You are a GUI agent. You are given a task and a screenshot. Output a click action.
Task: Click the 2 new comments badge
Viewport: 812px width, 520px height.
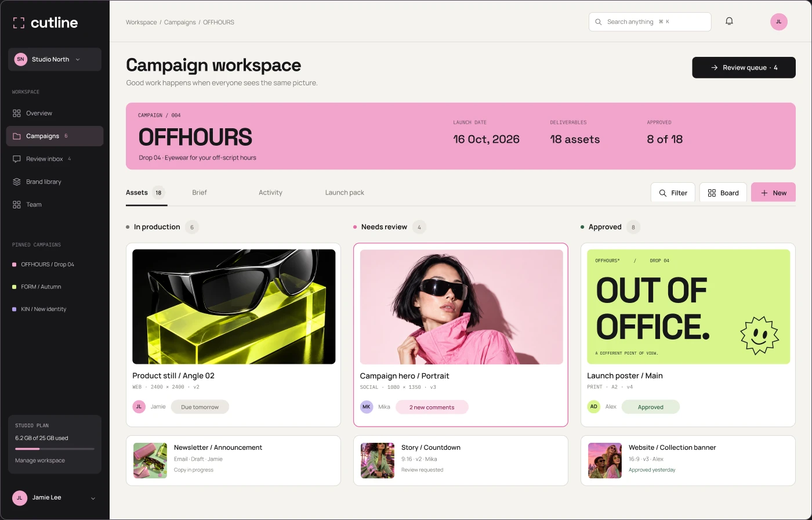[432, 407]
